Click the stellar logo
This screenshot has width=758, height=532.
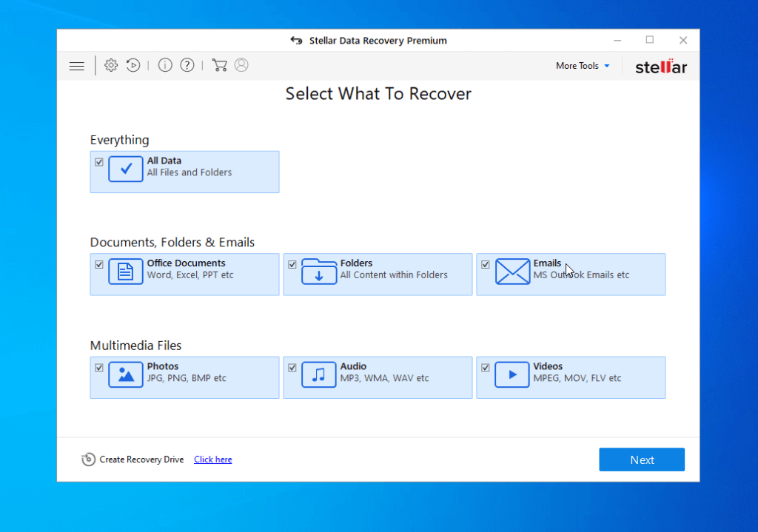point(661,65)
